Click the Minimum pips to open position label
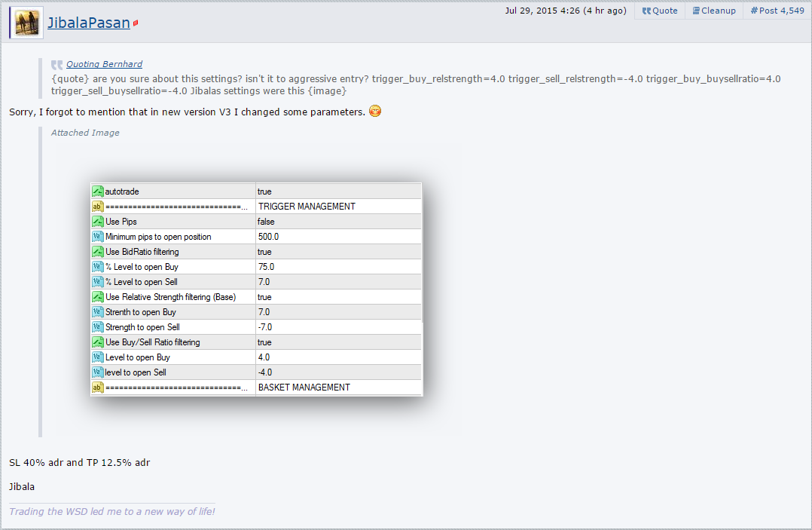The image size is (812, 530). (158, 236)
